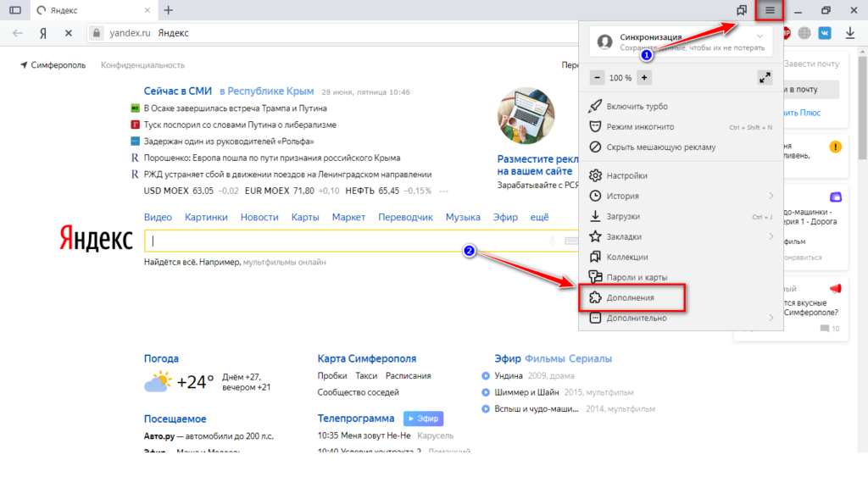Open the Сейчас в СМИ news heading
Screen dimensions: 868x488
(x=178, y=91)
